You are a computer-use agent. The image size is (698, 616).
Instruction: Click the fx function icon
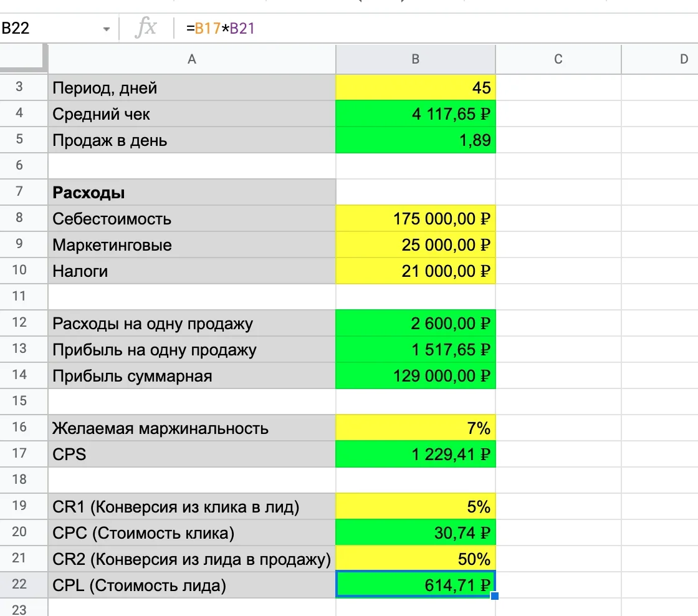pos(146,28)
